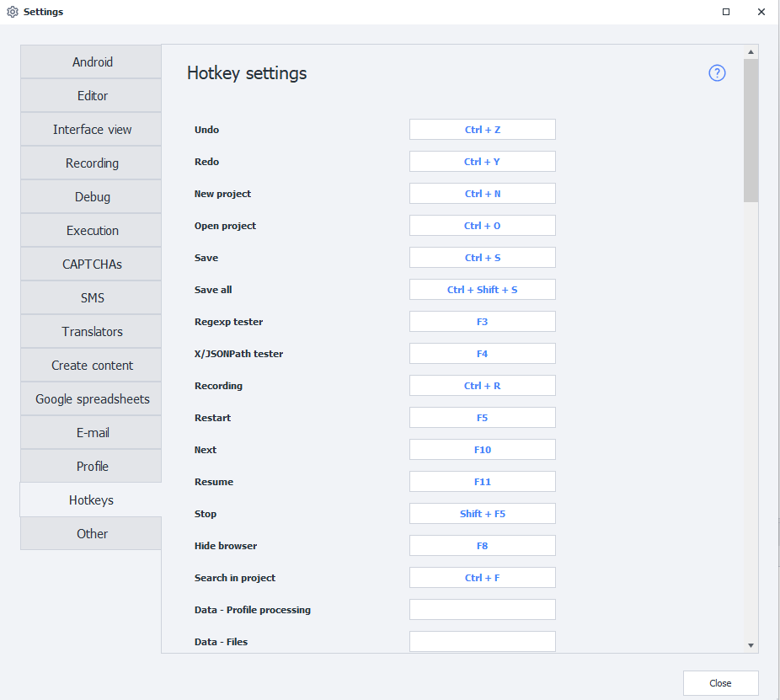780x700 pixels.
Task: Open the Android settings tab
Action: (x=92, y=62)
